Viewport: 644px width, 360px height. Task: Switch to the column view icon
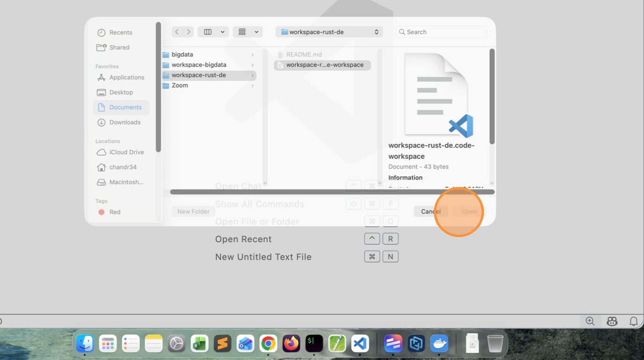[x=208, y=32]
